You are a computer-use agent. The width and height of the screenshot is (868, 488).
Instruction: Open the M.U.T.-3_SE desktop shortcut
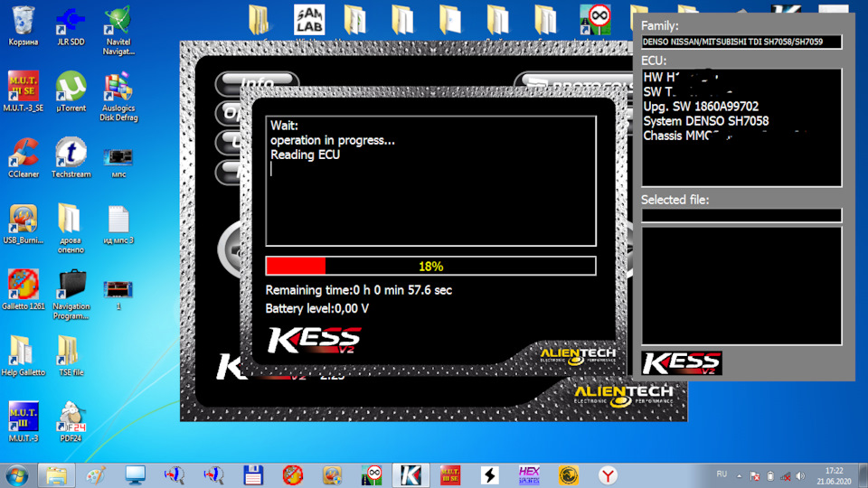[23, 92]
